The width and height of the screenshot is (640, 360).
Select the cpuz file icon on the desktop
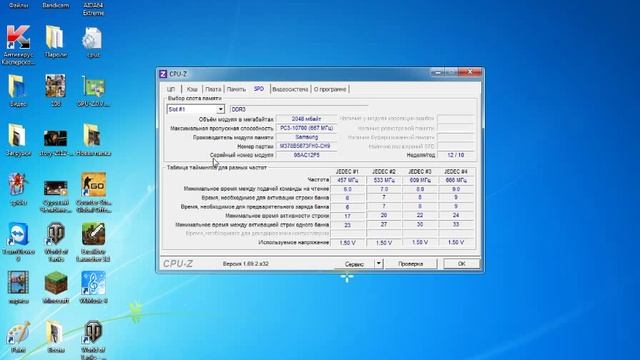tap(93, 39)
